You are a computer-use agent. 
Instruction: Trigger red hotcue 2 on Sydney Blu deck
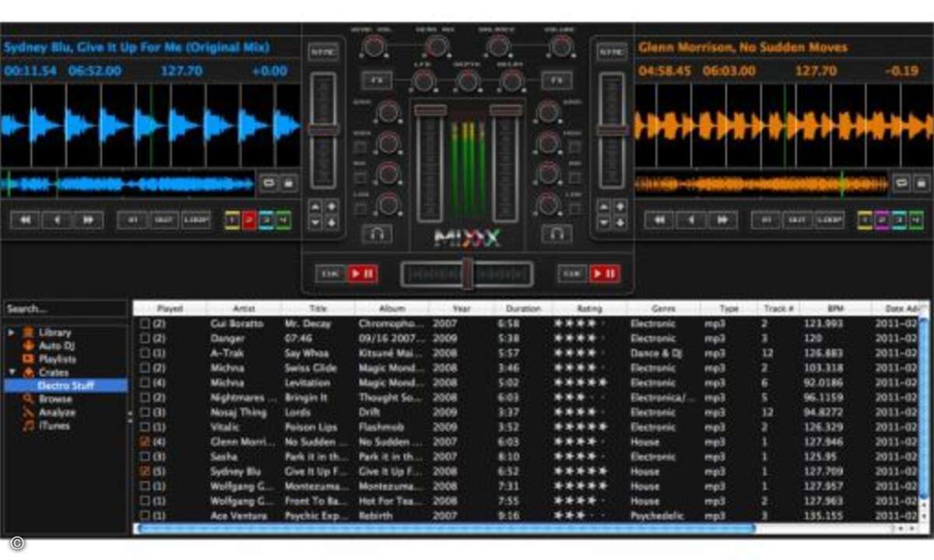(249, 220)
